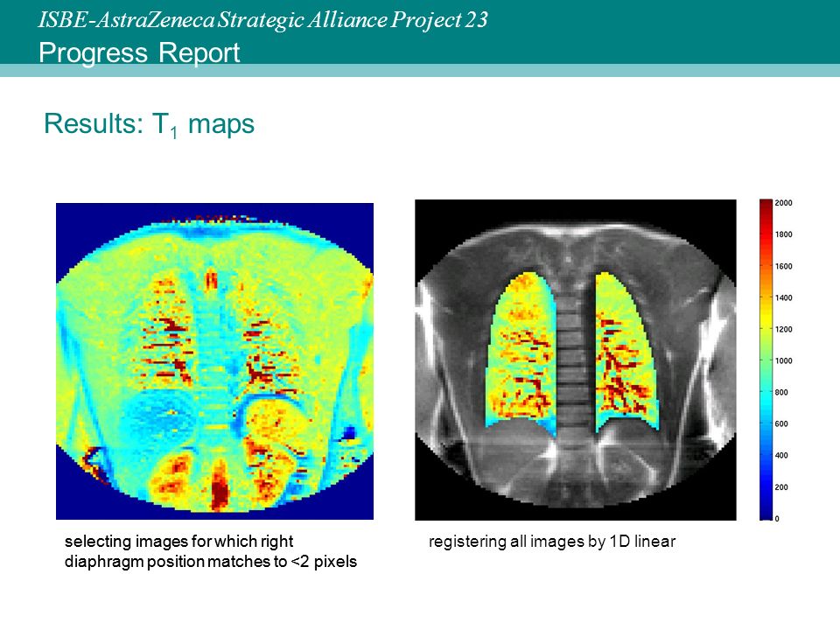Click the colorbar label '400'

781,456
